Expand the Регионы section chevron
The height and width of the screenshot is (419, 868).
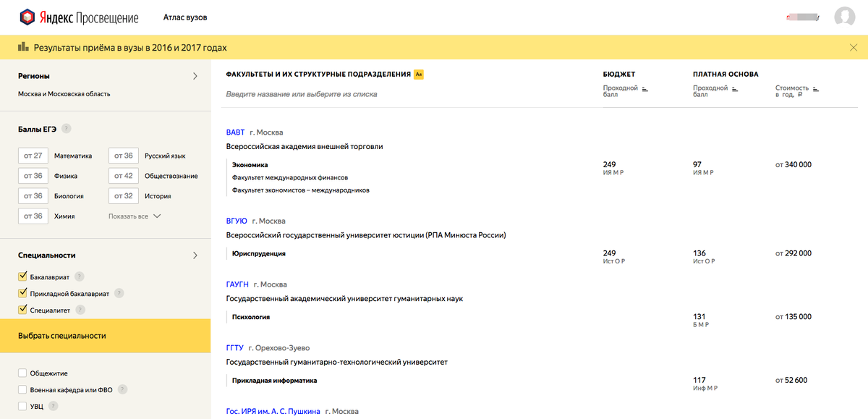[x=195, y=76]
